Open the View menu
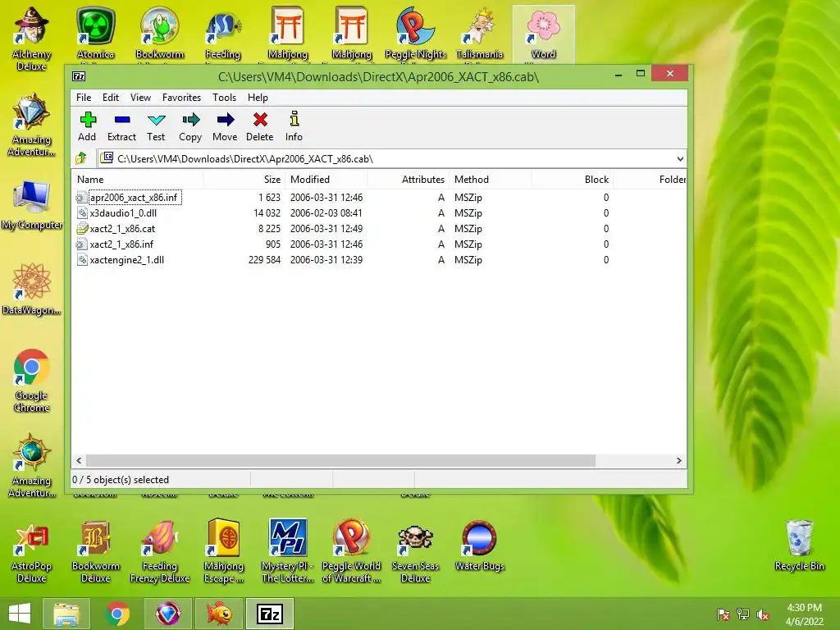840x630 pixels. 140,98
